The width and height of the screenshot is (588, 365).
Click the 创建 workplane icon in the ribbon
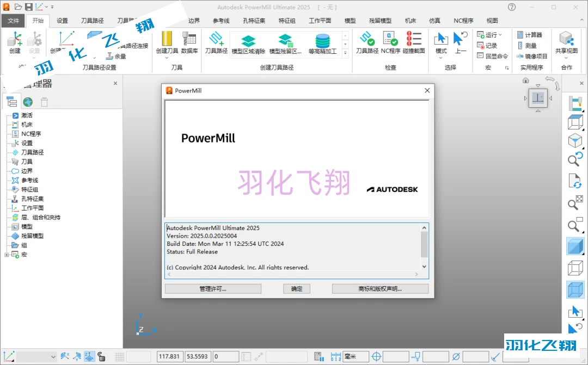15,39
